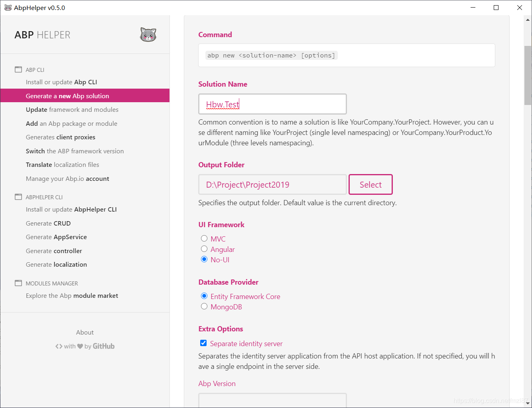Focus the Solution Name input field

(x=272, y=104)
